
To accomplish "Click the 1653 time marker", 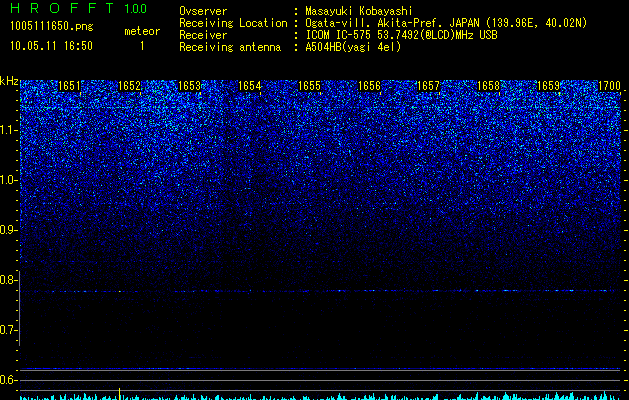I will 189,86.
